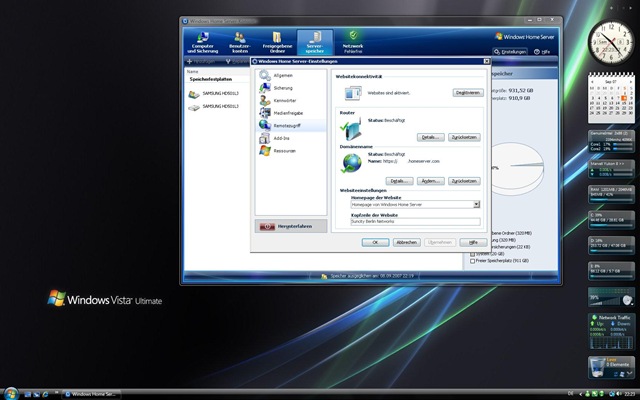Screen dimensions: 640x400
Task: Open Hilfe link in console header
Action: click(x=542, y=52)
